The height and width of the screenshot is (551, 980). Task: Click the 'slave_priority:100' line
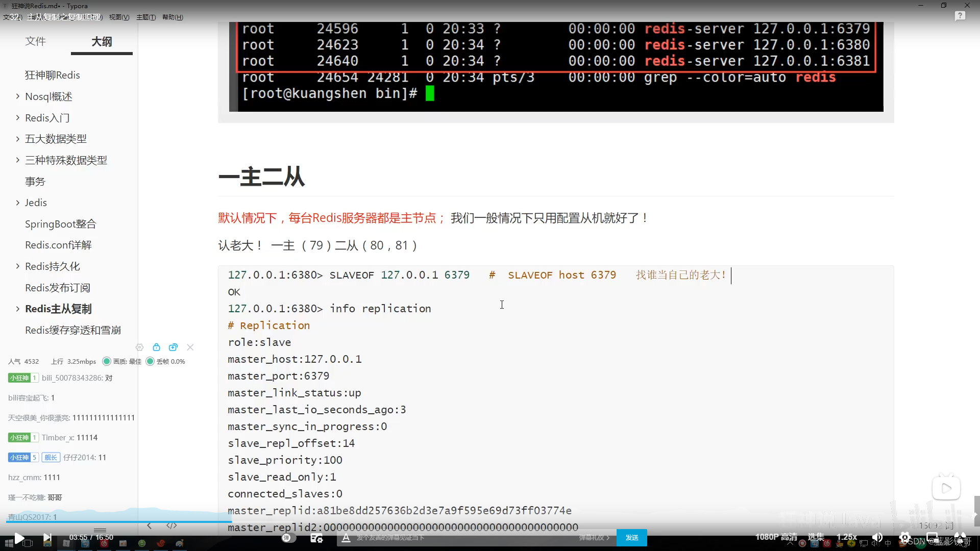(x=285, y=460)
